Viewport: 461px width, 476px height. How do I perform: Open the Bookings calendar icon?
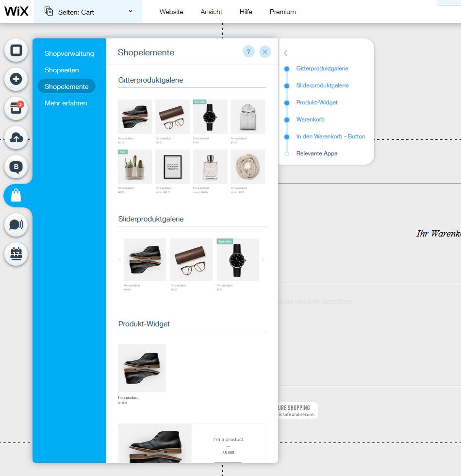(16, 254)
